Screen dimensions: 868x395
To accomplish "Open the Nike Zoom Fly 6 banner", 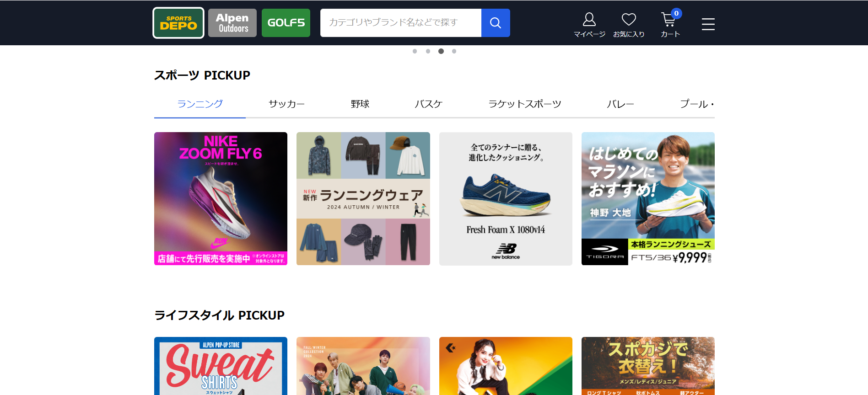I will (221, 198).
